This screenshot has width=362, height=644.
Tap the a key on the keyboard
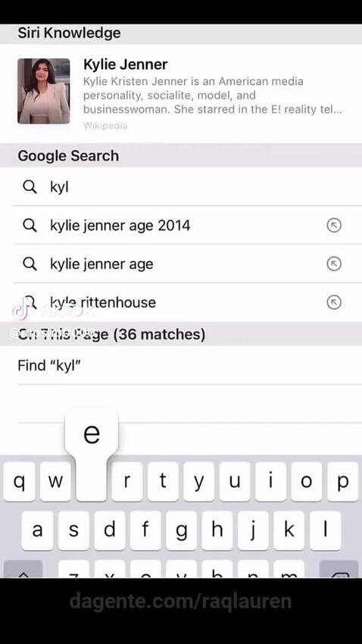pos(37,530)
